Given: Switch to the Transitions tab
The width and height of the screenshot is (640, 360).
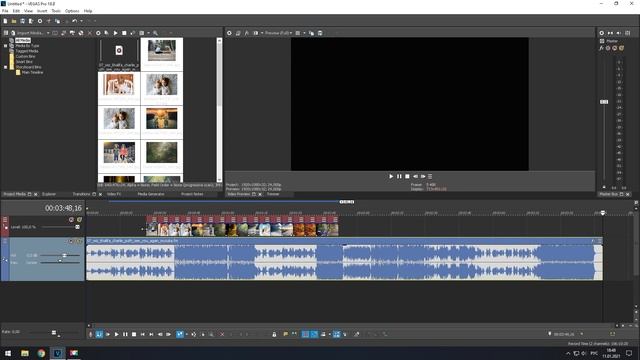Looking at the screenshot, I should tap(81, 194).
